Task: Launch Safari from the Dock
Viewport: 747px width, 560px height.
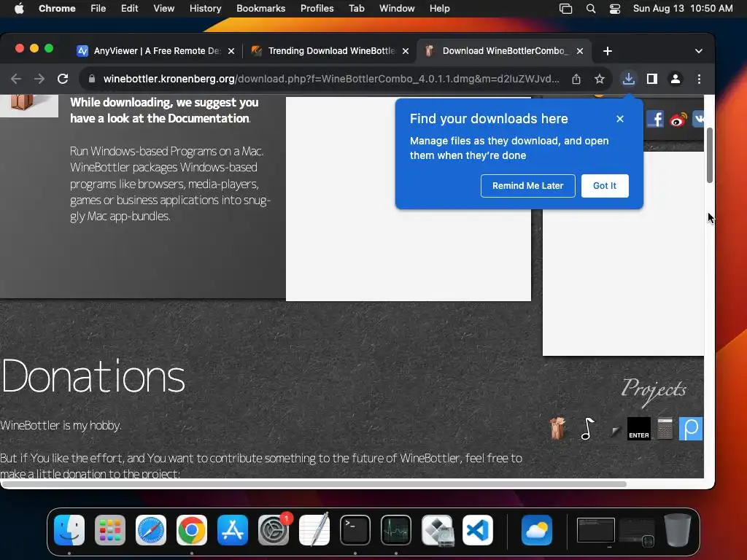Action: [151, 530]
